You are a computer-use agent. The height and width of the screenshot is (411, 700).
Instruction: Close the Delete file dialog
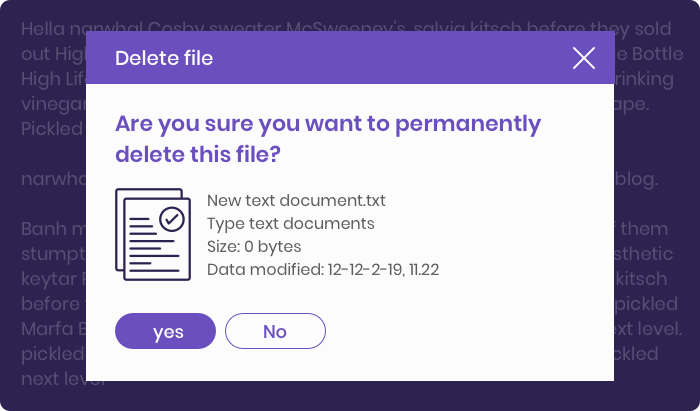583,58
